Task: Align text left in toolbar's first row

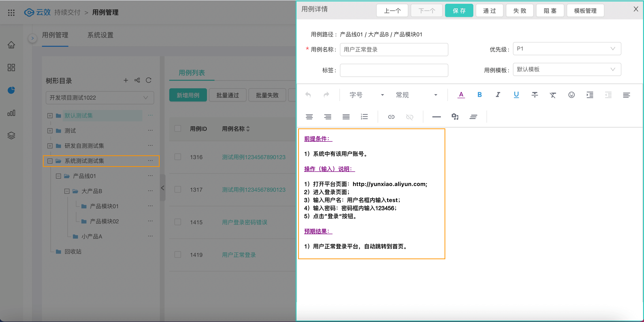Action: 627,95
